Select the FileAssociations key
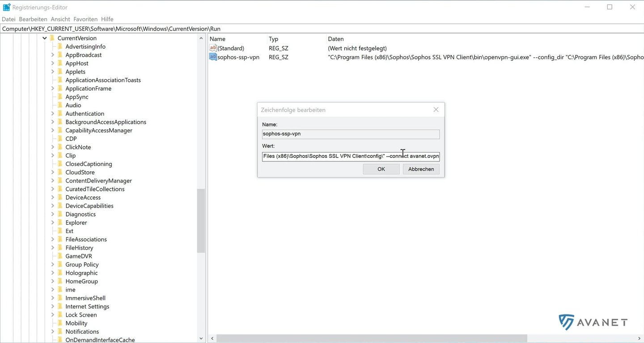The image size is (644, 343). pyautogui.click(x=86, y=239)
